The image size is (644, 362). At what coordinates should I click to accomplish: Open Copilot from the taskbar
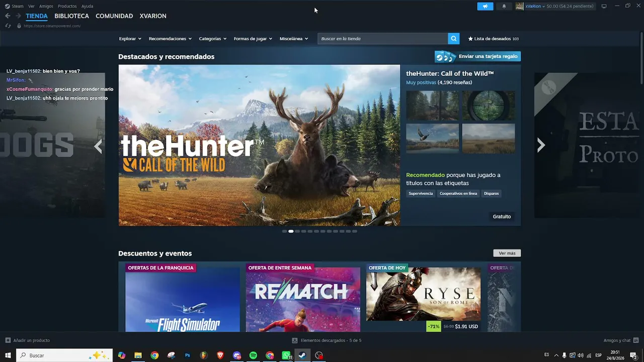tap(121, 355)
